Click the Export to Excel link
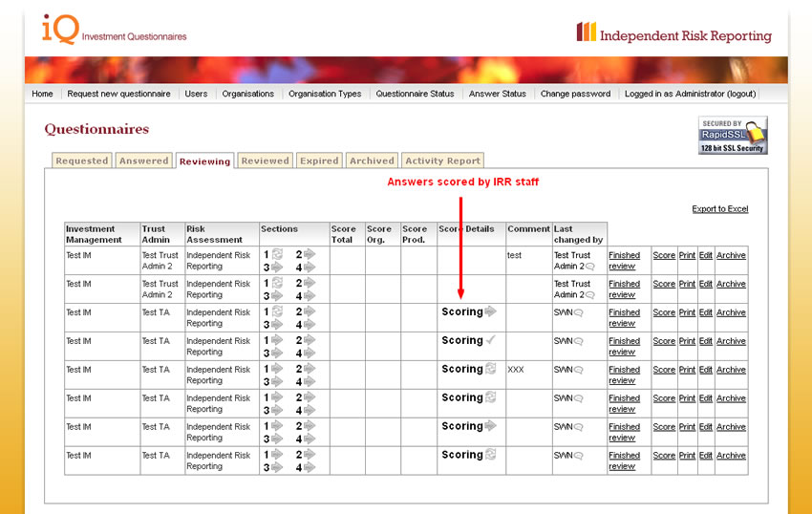 click(x=719, y=209)
